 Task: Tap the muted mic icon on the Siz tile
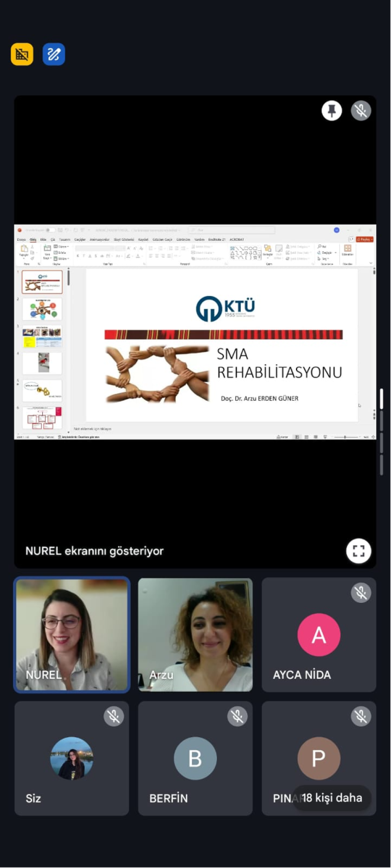pyautogui.click(x=114, y=716)
